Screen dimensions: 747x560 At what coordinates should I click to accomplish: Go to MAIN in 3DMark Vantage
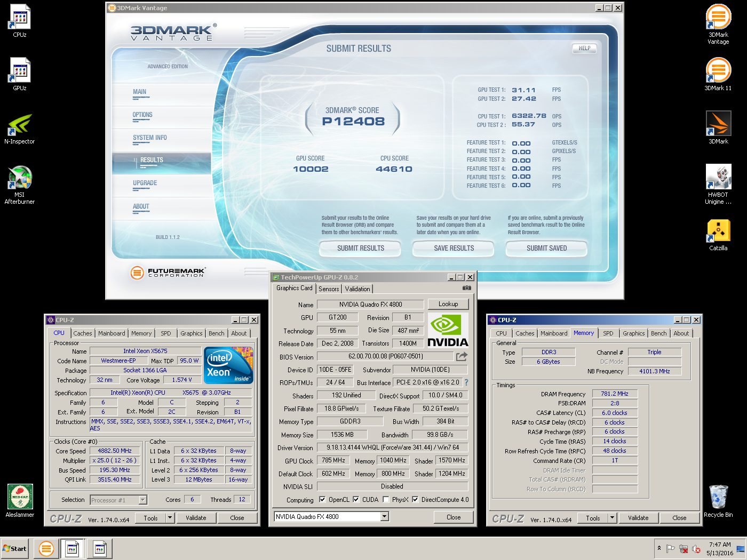tap(139, 92)
